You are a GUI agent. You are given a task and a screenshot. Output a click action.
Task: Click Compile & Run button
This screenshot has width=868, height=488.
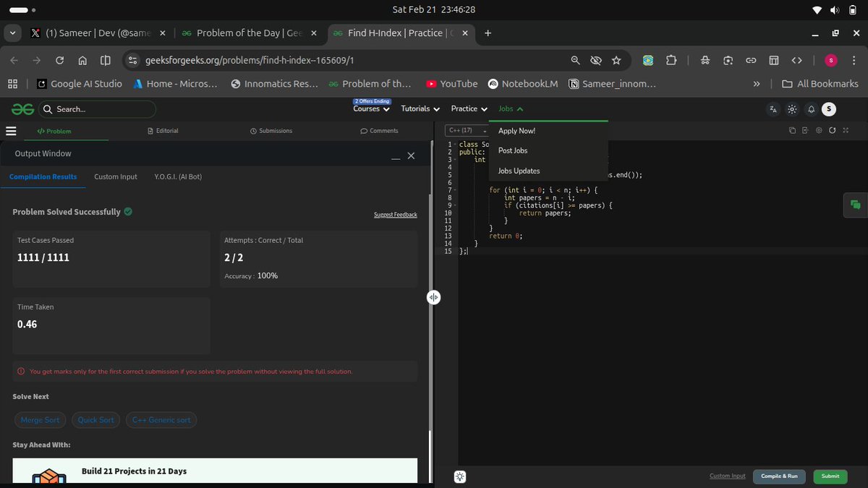(779, 476)
